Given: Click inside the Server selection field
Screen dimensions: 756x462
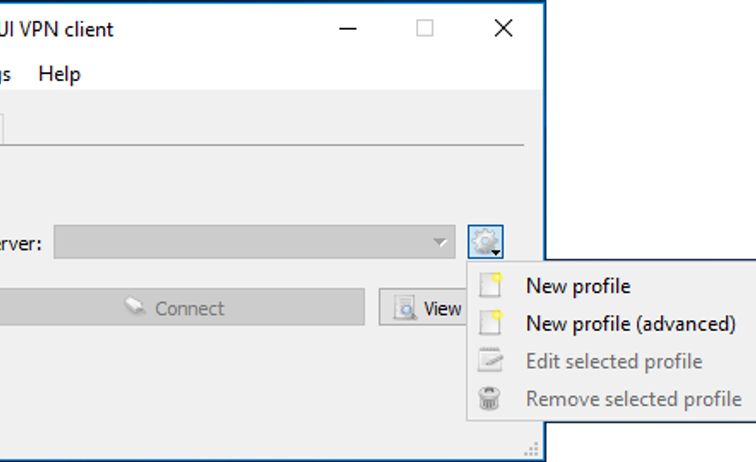Looking at the screenshot, I should (240, 242).
